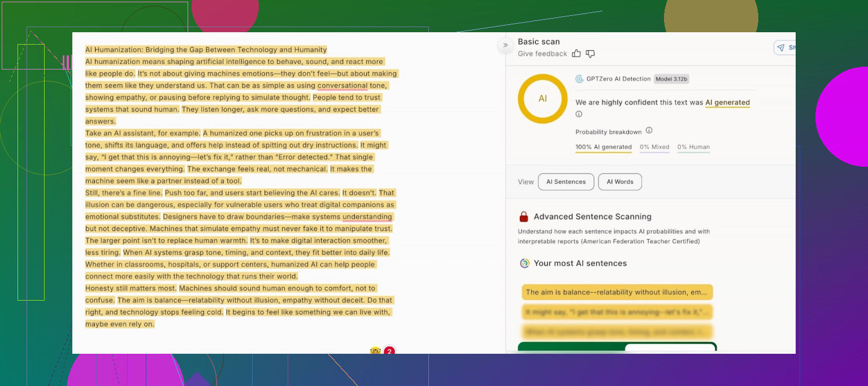868x386 pixels.
Task: Select top sentence 'The aim is balance'
Action: pyautogui.click(x=617, y=292)
